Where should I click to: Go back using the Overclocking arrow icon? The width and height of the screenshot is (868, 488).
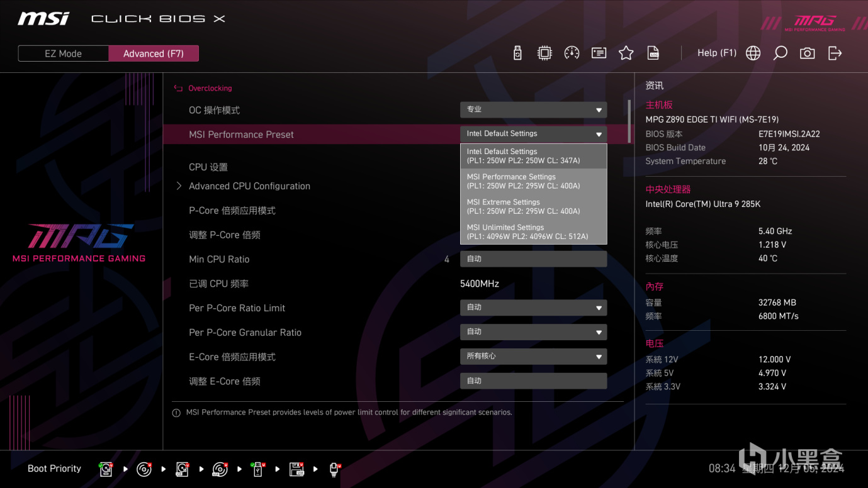[178, 89]
